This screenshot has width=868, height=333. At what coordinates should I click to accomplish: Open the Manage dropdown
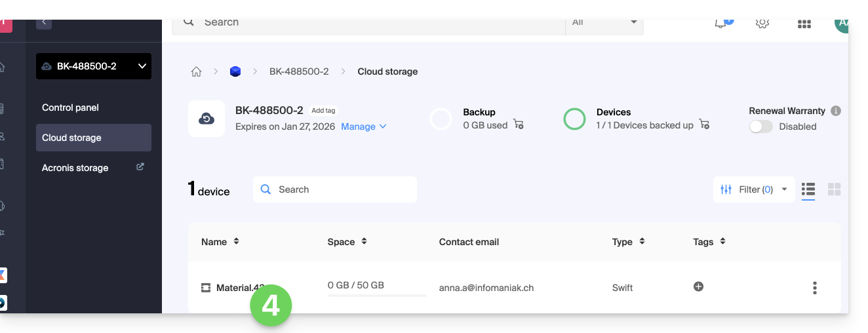pos(364,127)
